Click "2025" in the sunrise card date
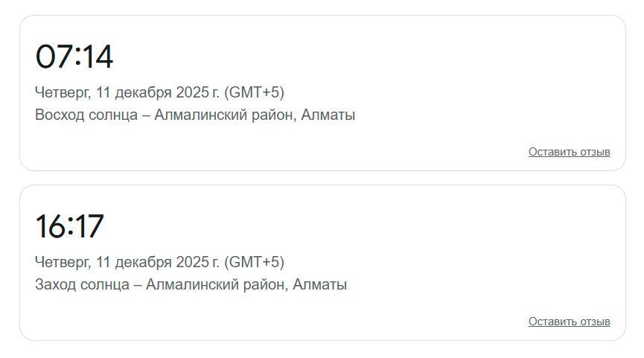 [193, 93]
